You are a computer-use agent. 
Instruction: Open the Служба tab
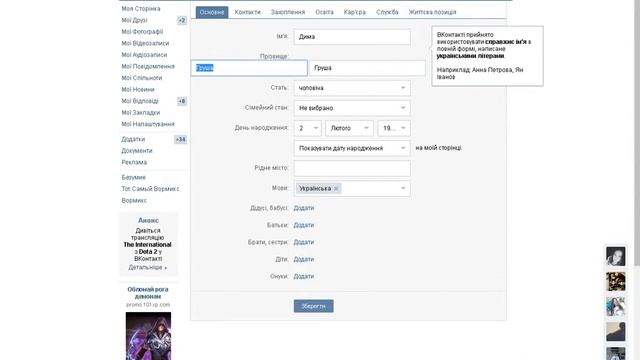point(387,12)
